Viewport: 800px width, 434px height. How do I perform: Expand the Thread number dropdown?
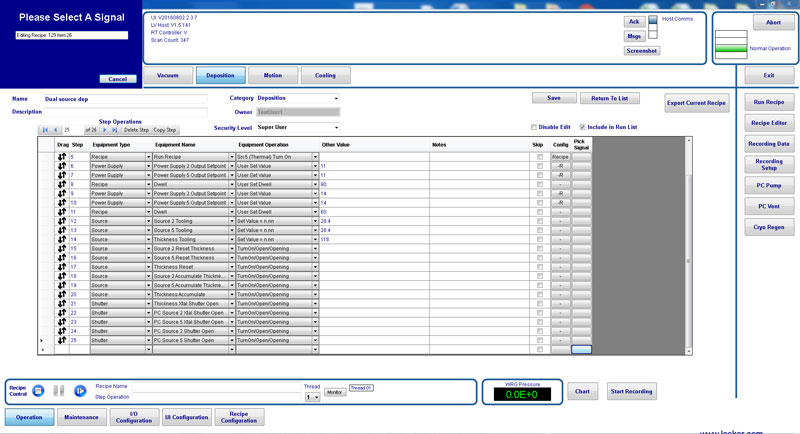pos(315,397)
